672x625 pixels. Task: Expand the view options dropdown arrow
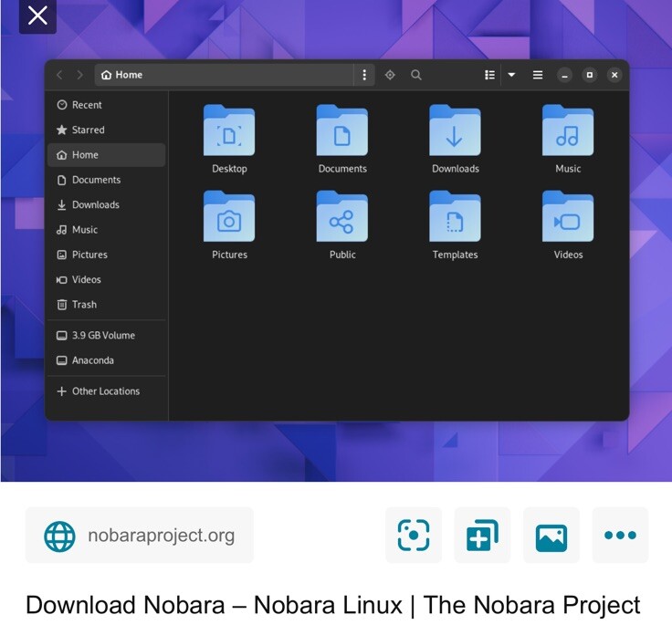[511, 75]
